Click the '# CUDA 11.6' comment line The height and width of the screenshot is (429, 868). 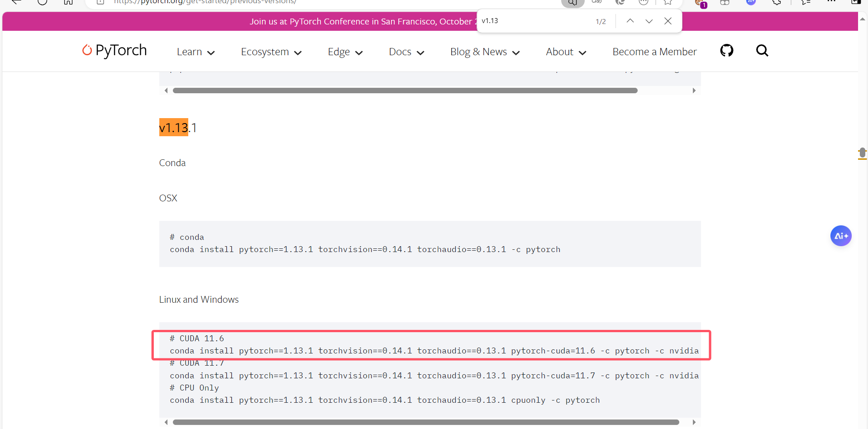click(x=197, y=338)
